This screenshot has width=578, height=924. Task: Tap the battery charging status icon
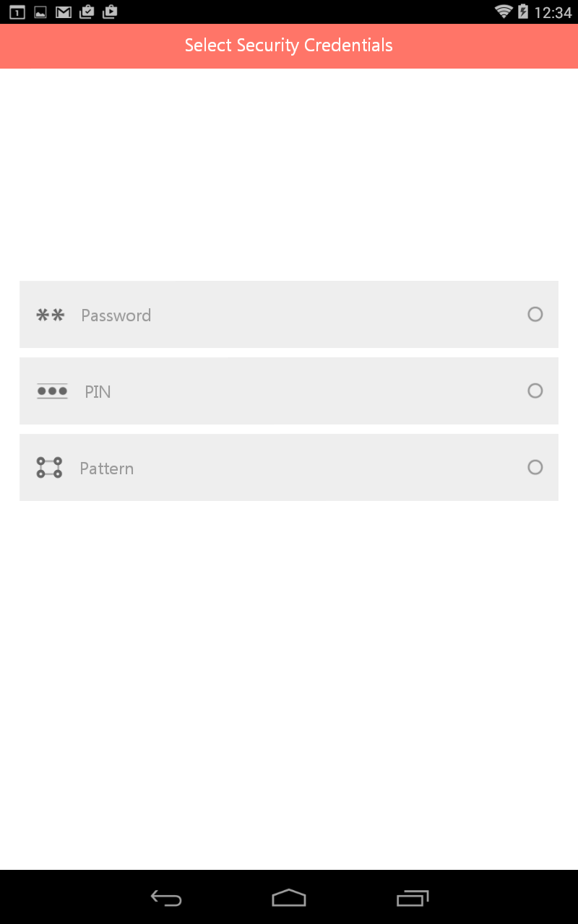(523, 12)
